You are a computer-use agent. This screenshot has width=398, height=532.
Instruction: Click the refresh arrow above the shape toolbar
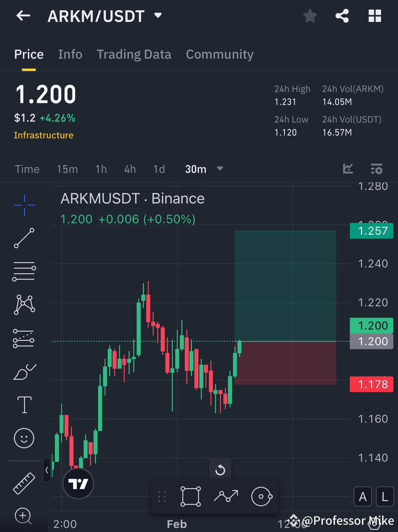(x=220, y=469)
